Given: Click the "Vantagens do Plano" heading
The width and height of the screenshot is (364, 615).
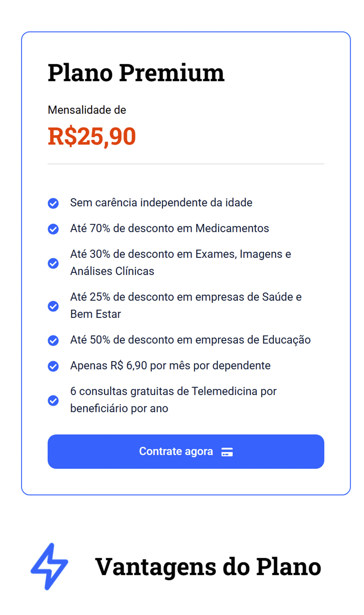Looking at the screenshot, I should (x=208, y=567).
